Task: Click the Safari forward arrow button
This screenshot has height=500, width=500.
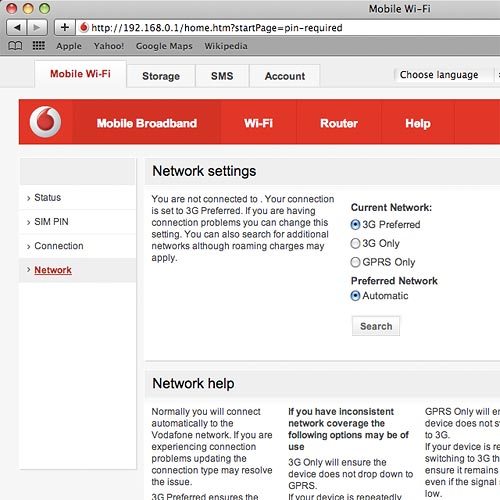Action: (x=37, y=27)
